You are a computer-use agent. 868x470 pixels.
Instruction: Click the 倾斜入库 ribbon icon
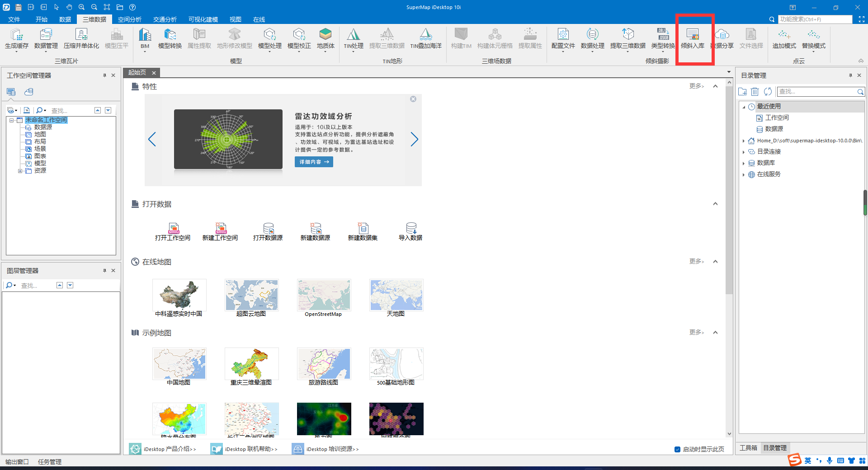pyautogui.click(x=692, y=35)
